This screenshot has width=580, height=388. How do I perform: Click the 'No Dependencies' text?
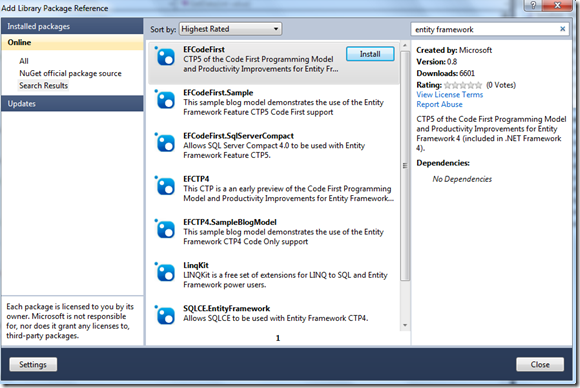tap(462, 179)
